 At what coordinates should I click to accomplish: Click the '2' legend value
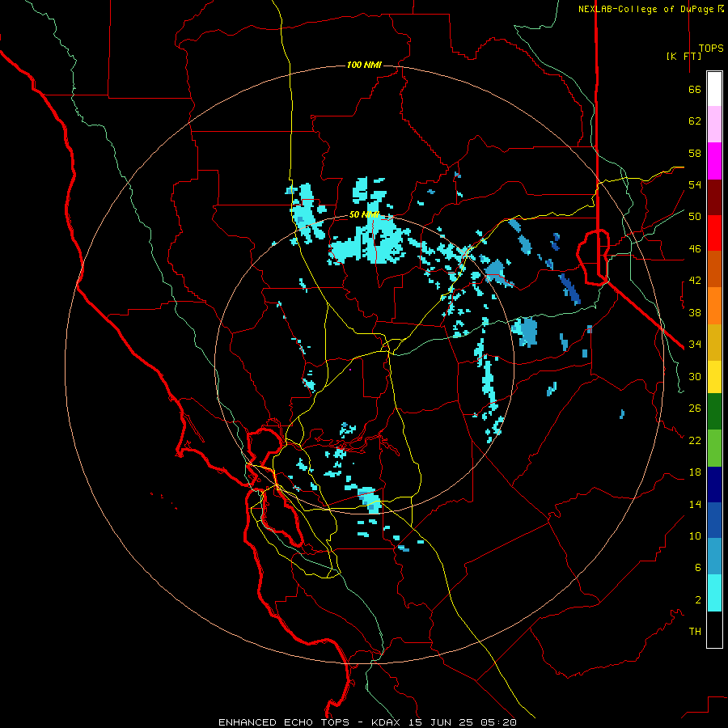click(697, 600)
